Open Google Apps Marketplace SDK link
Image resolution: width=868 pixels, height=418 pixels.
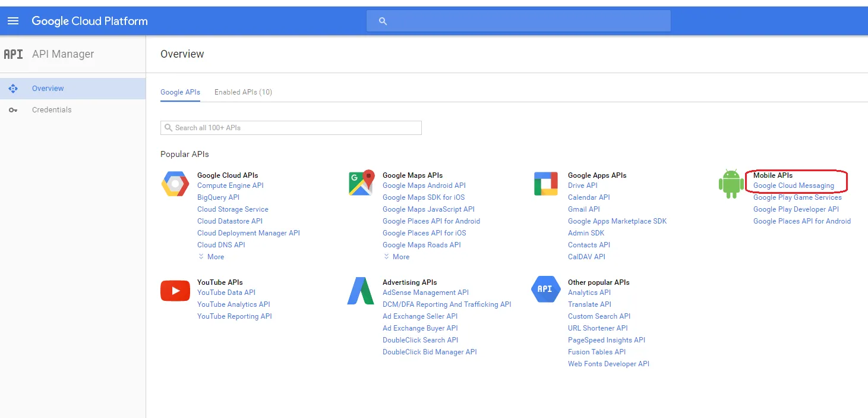[x=617, y=221]
